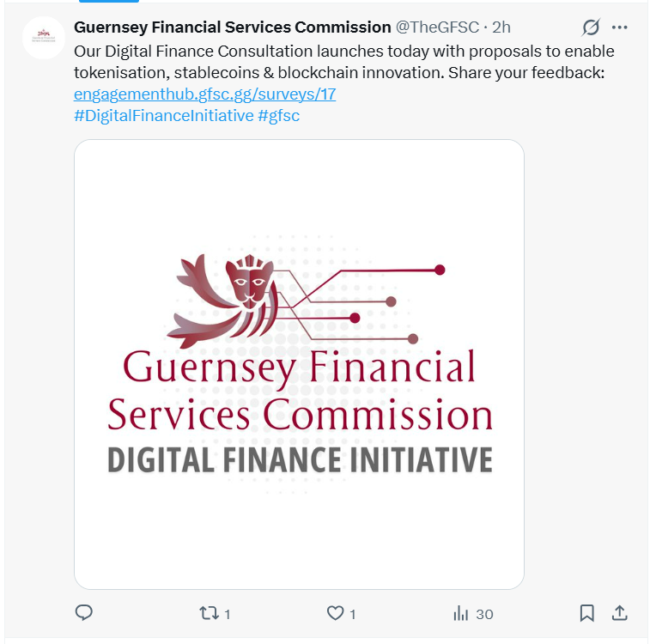Open the #gfsc hashtag

coord(278,115)
